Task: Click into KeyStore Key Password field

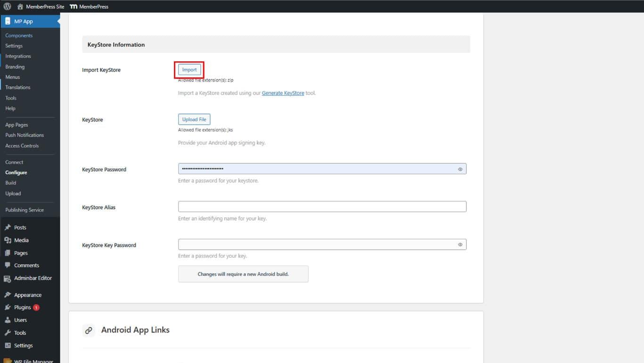Action: click(316, 245)
